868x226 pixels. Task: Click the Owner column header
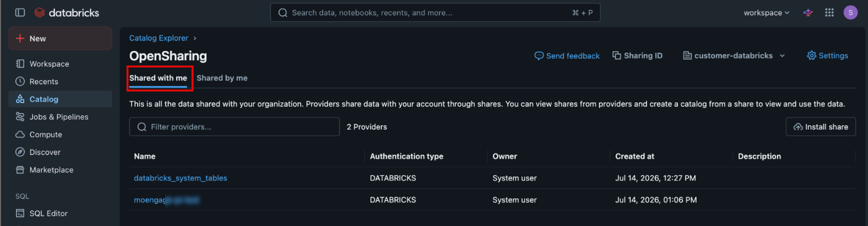(504, 156)
